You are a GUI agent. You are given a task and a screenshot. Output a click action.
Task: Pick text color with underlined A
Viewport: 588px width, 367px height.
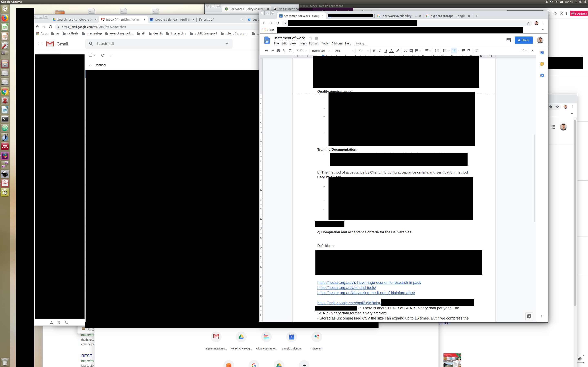391,51
